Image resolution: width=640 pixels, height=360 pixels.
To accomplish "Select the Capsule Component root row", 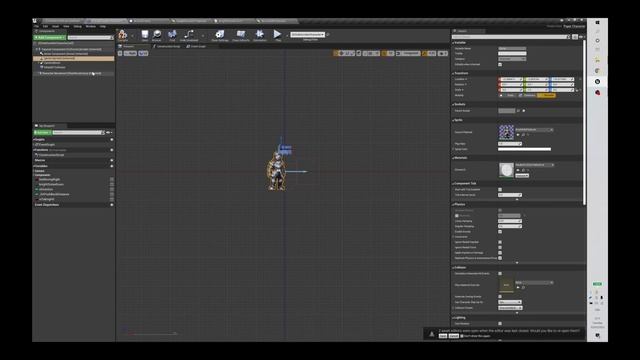I will pos(73,49).
